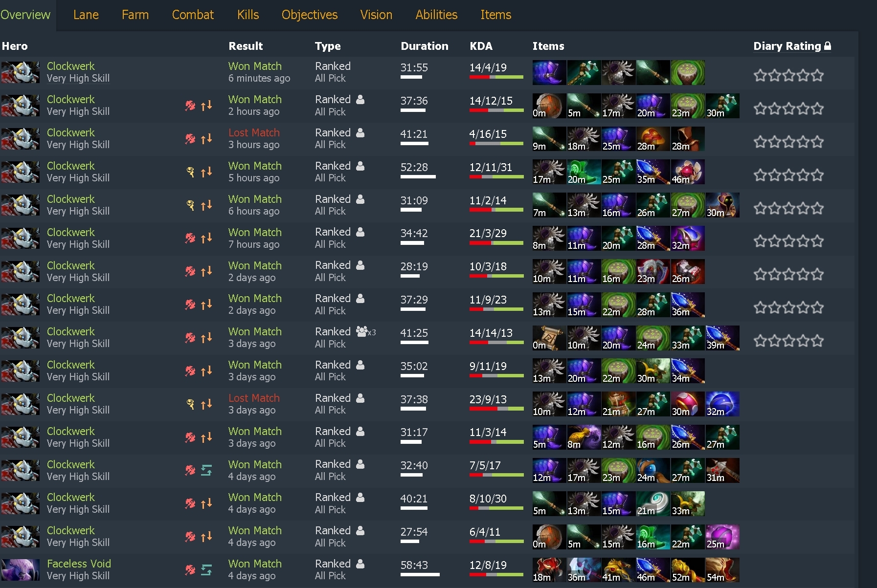The width and height of the screenshot is (877, 588).
Task: Click the 0m item icon in the 27:54 match
Action: pyautogui.click(x=549, y=537)
